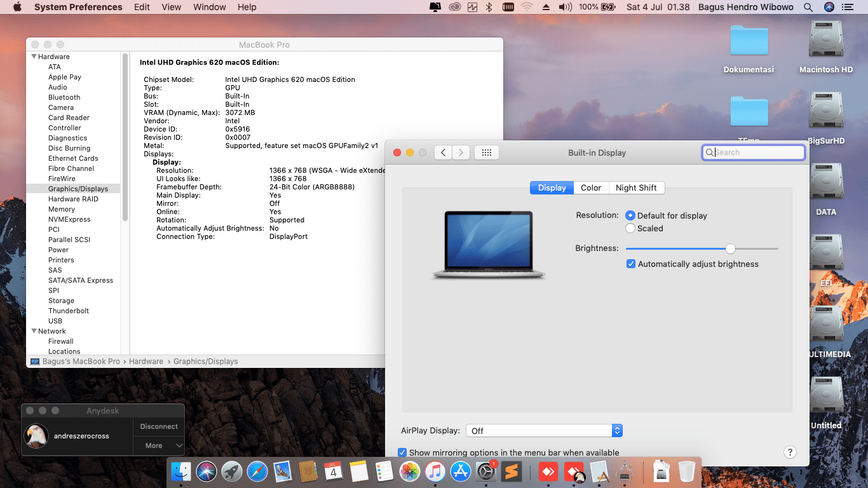Select the Display tab
868x488 pixels.
click(x=552, y=187)
